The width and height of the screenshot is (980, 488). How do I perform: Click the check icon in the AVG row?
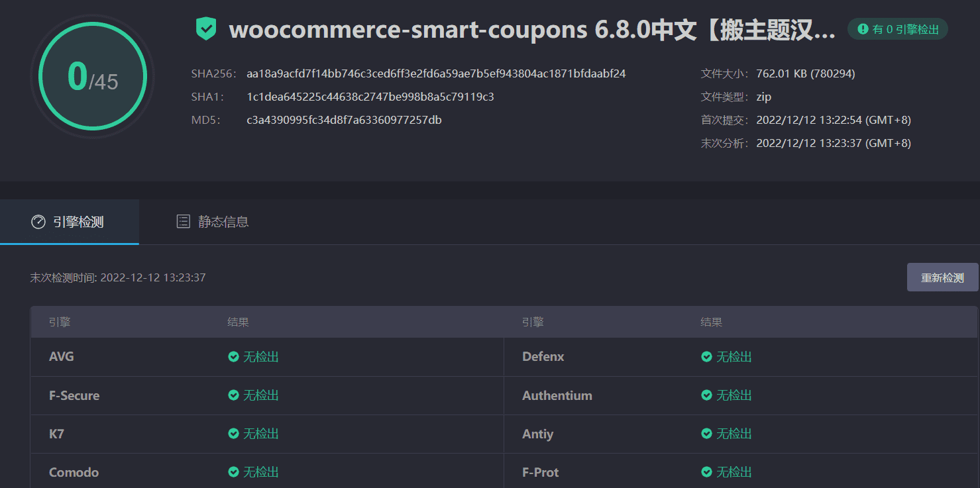point(233,357)
